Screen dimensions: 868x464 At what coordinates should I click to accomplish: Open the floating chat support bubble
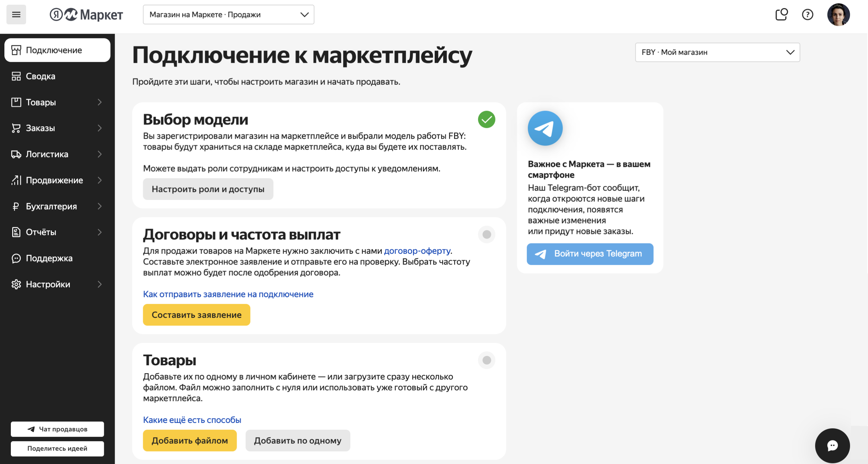click(832, 446)
